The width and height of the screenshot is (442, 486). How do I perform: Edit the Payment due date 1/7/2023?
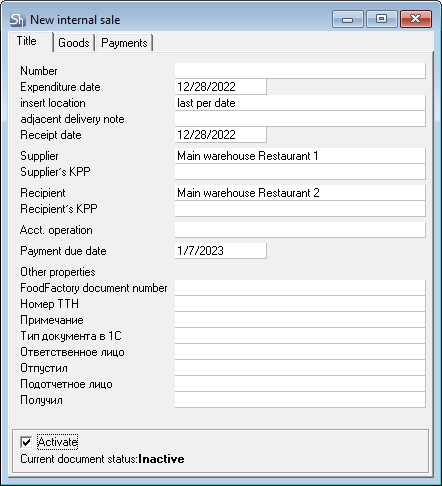click(x=221, y=251)
